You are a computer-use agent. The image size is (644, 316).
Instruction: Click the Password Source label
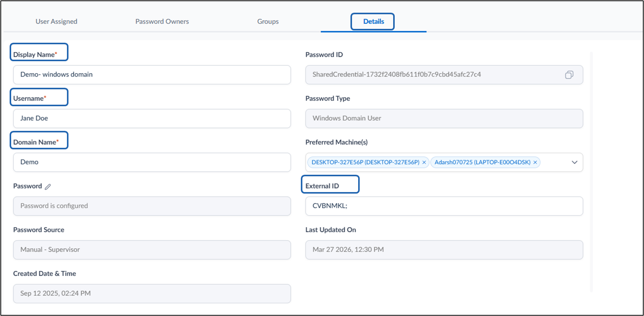point(39,230)
